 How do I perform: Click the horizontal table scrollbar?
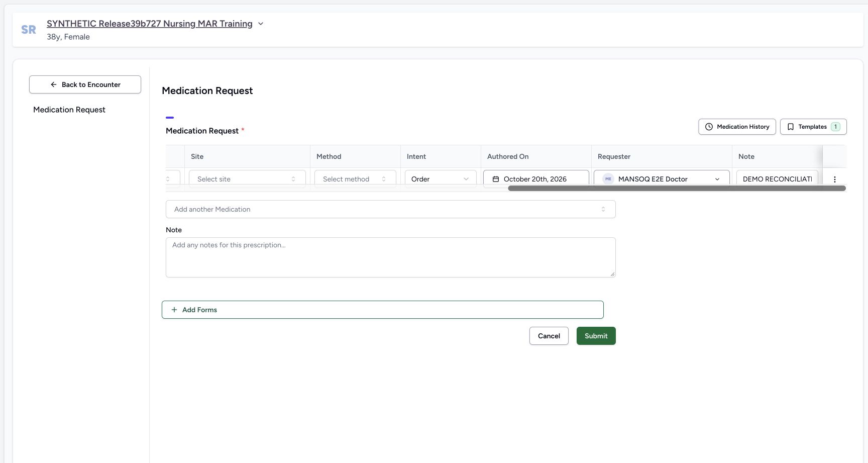point(677,189)
